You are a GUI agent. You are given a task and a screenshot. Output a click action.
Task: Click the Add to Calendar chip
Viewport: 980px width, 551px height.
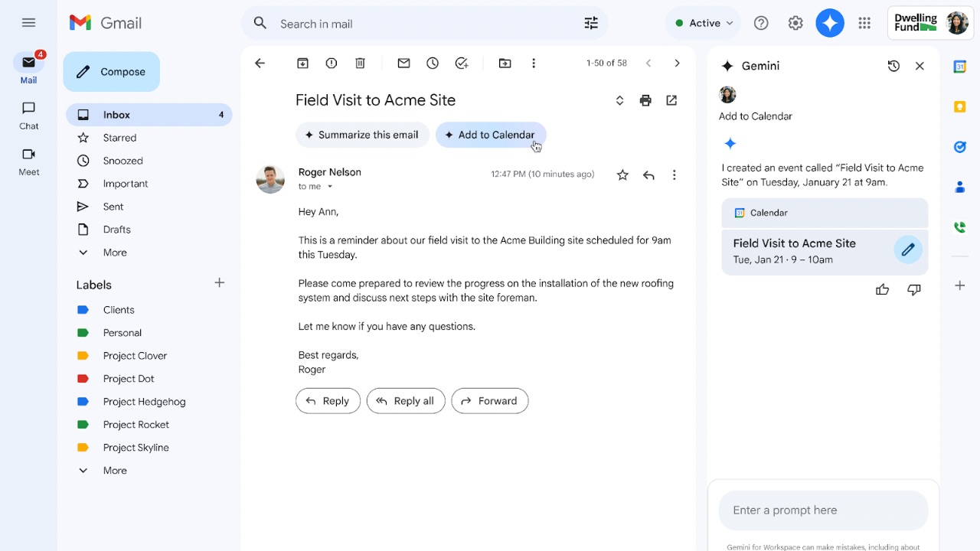(x=491, y=135)
